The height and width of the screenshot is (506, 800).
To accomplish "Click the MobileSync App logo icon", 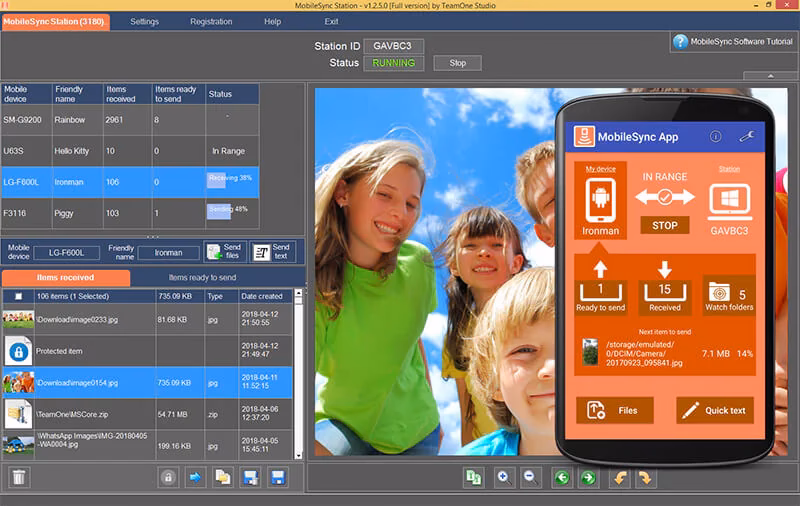I will coord(584,136).
